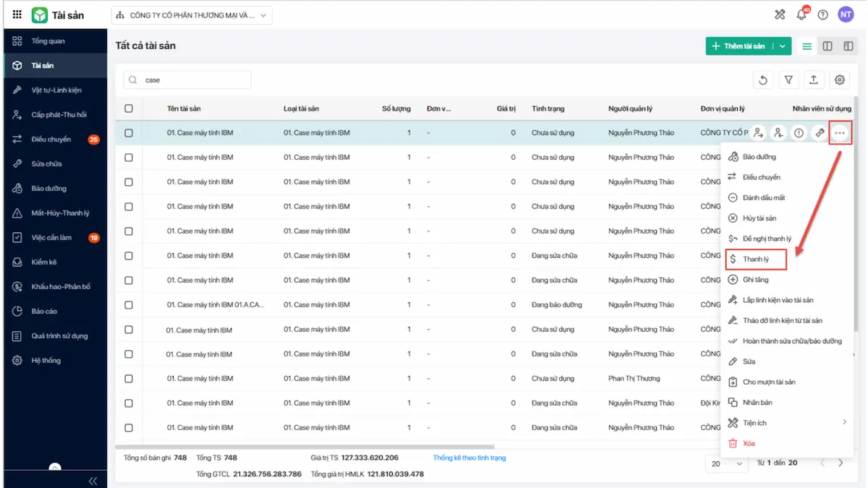This screenshot has width=868, height=488.
Task: Click the search field containing case
Action: coord(187,80)
